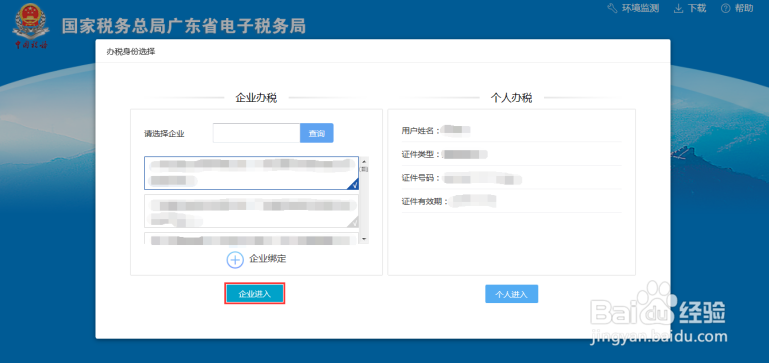
Task: Open the 企业绑定 link text
Action: [x=268, y=259]
